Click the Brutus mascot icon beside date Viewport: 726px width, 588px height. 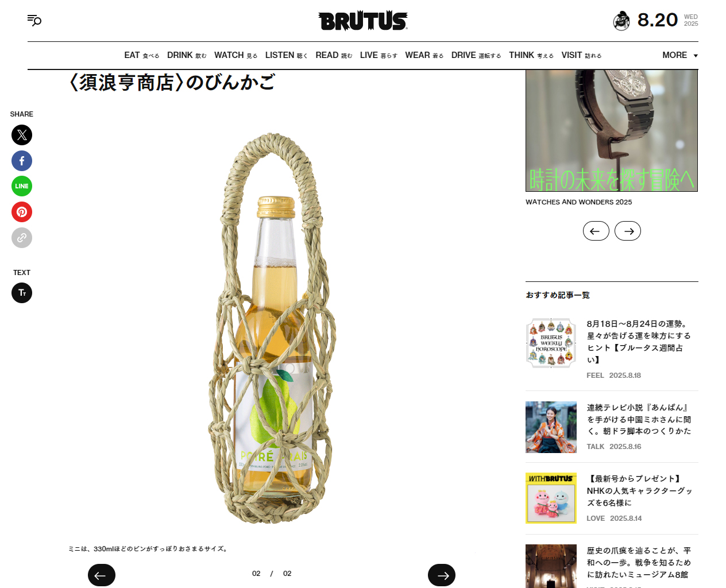(x=621, y=21)
